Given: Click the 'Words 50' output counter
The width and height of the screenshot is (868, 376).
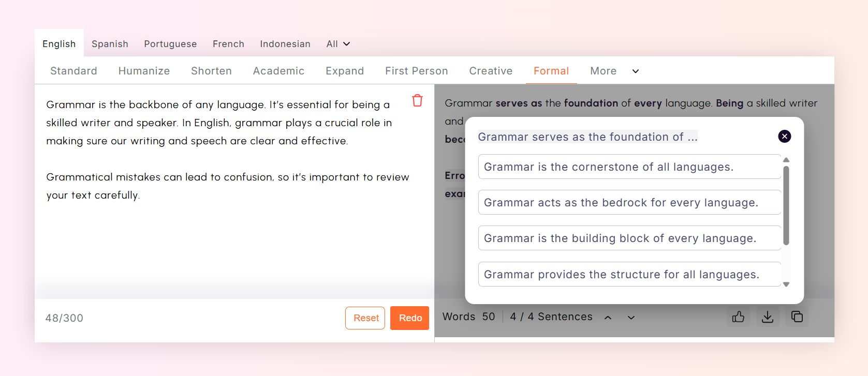Looking at the screenshot, I should (x=469, y=317).
